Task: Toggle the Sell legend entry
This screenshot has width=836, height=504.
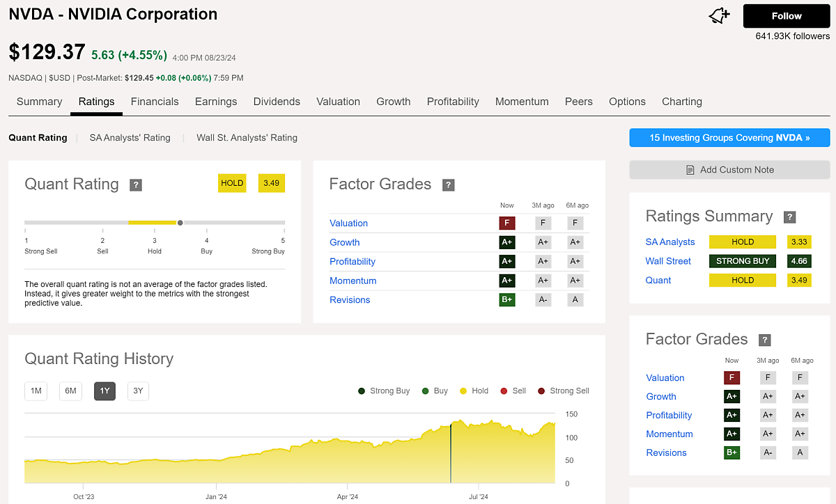Action: (x=513, y=391)
